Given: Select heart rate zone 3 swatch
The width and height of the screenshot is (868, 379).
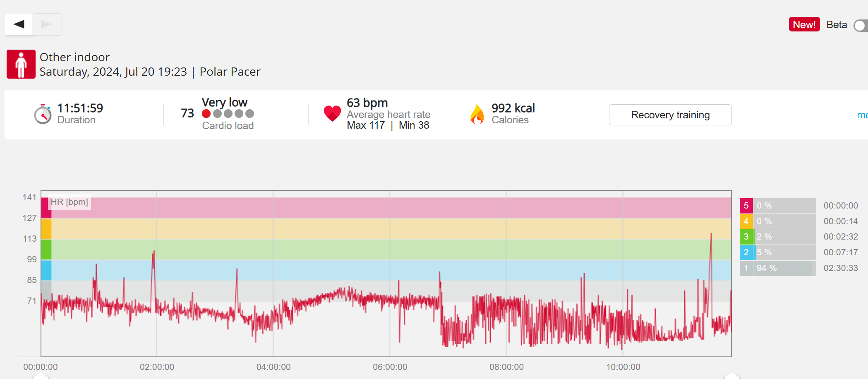Looking at the screenshot, I should point(746,237).
